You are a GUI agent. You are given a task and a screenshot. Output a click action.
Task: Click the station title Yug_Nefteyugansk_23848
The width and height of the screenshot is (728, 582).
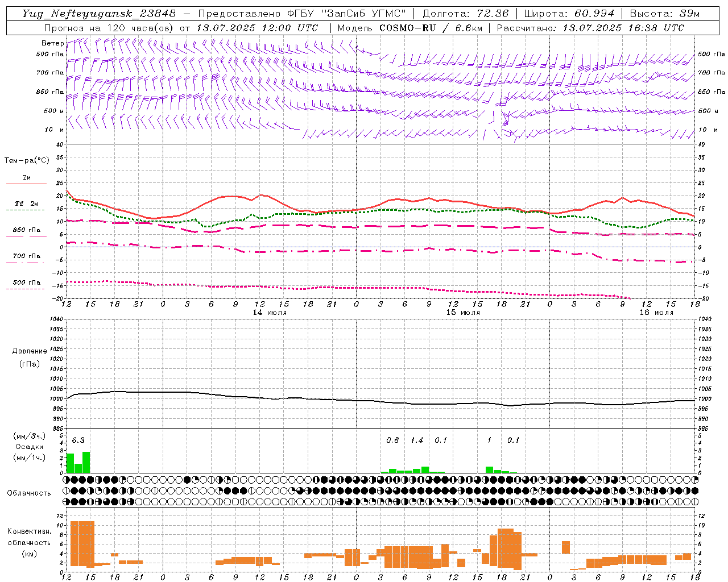99,14
